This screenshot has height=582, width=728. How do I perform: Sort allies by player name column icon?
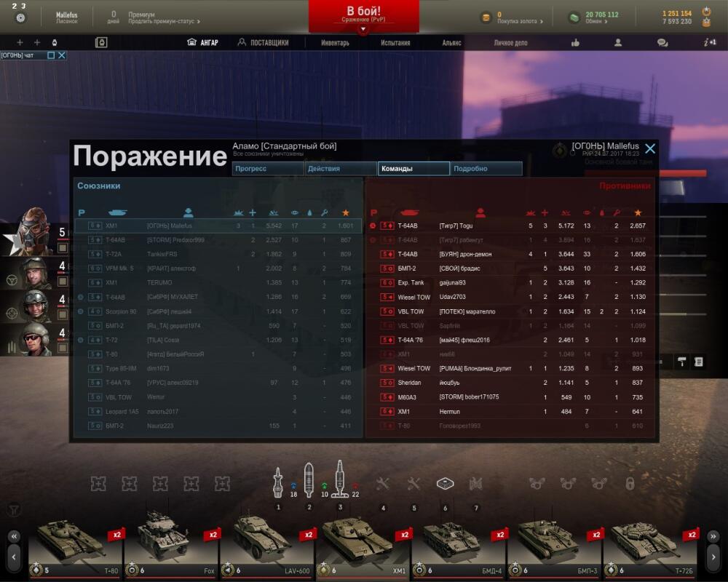coord(188,212)
